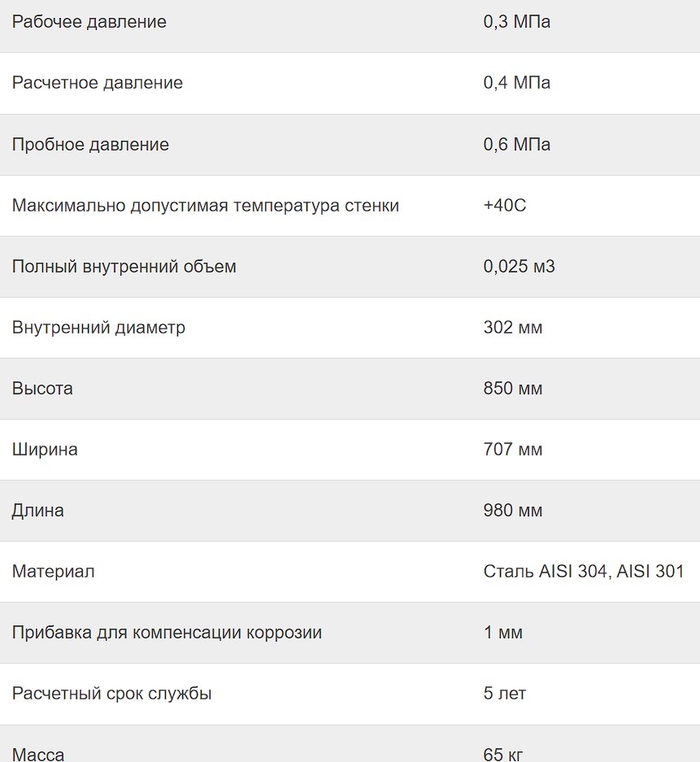This screenshot has width=700, height=762.
Task: Click the "Пробное давление" label
Action: coord(90,145)
